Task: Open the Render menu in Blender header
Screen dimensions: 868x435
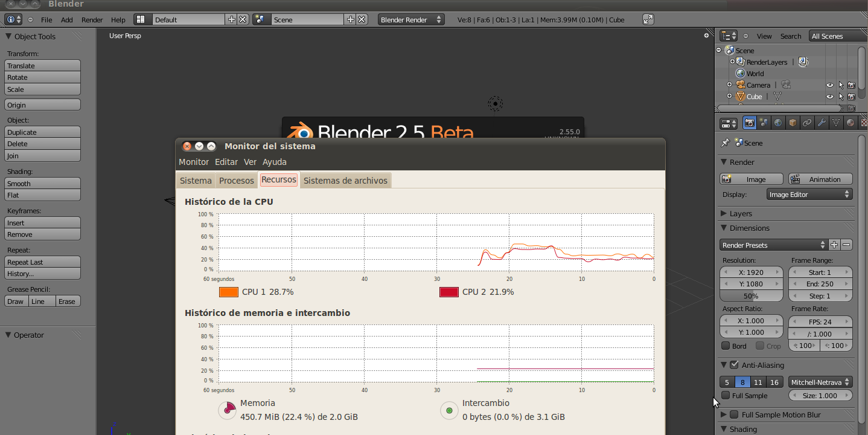Action: click(92, 19)
